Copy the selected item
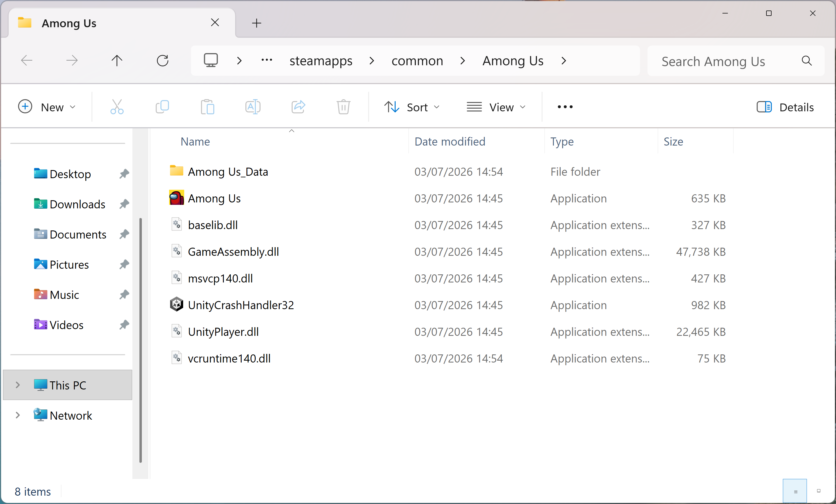Screen dimensions: 836x504 pos(162,107)
